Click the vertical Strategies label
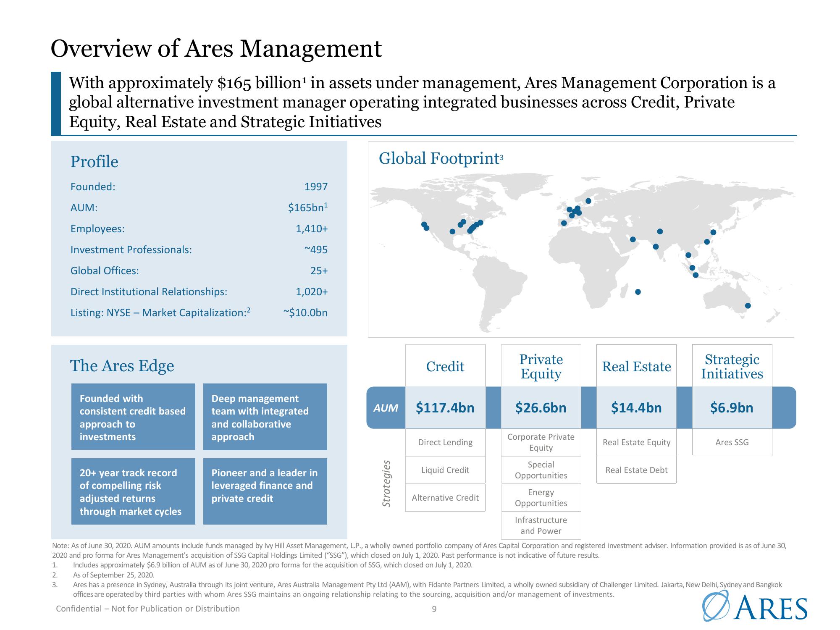Viewport: 840px width, 630px height. (386, 483)
